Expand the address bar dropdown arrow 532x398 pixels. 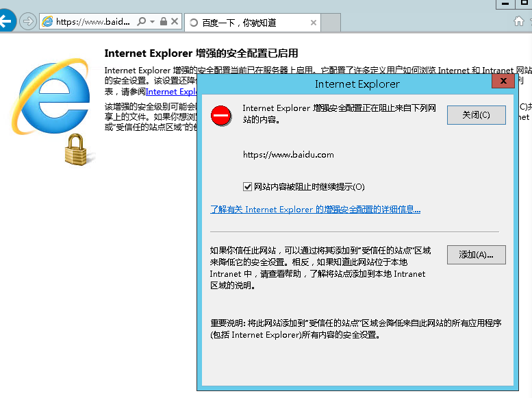coord(152,22)
